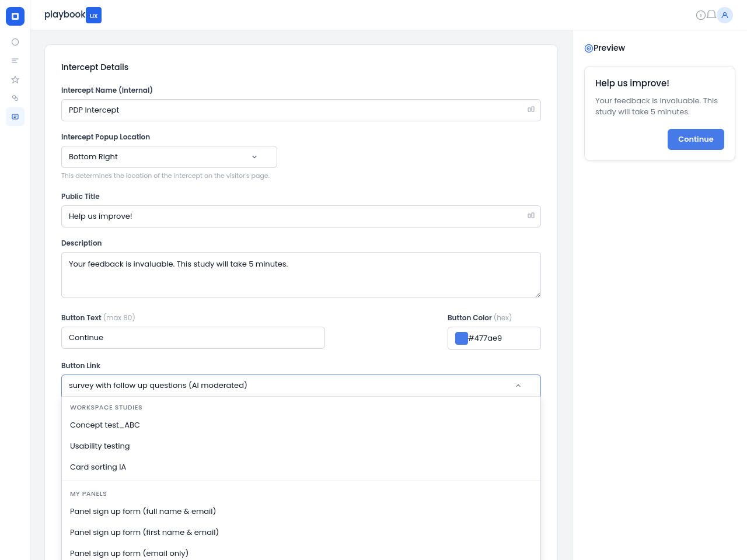The height and width of the screenshot is (560, 747).
Task: Open the star icon in sidebar
Action: pos(15,79)
